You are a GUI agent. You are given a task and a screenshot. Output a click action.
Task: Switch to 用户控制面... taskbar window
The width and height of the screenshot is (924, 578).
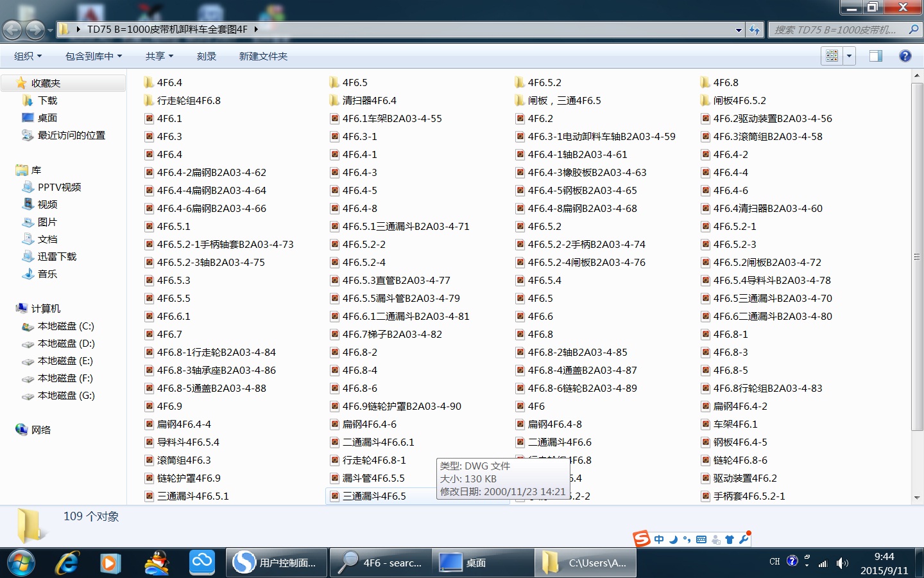(276, 563)
